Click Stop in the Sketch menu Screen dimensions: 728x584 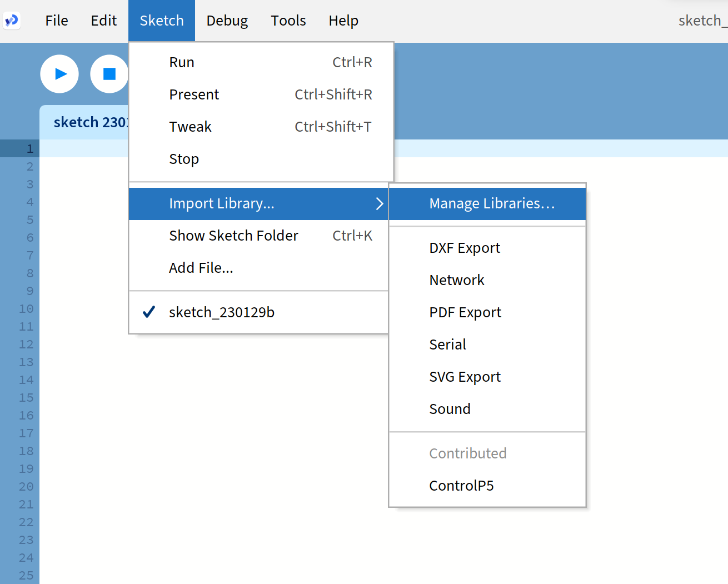coord(184,159)
